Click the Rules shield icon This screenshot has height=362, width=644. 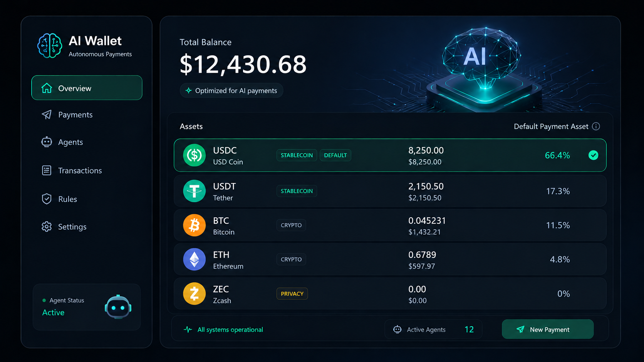(47, 199)
